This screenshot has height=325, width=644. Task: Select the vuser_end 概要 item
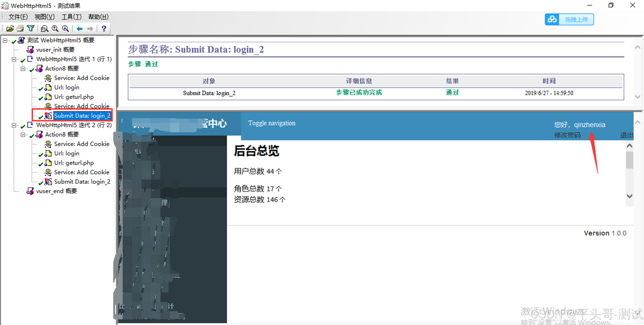(56, 191)
